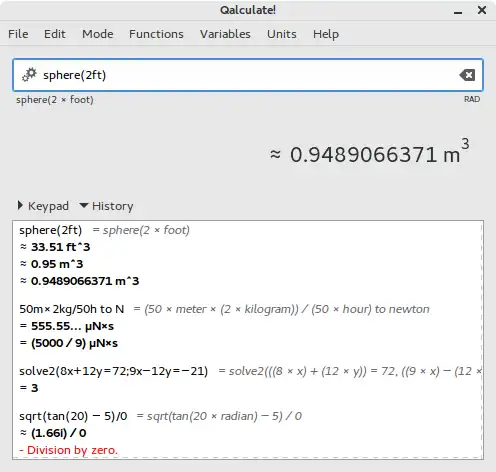The height and width of the screenshot is (472, 496).
Task: Click the sphere(2ft) expression input field
Action: click(x=248, y=75)
